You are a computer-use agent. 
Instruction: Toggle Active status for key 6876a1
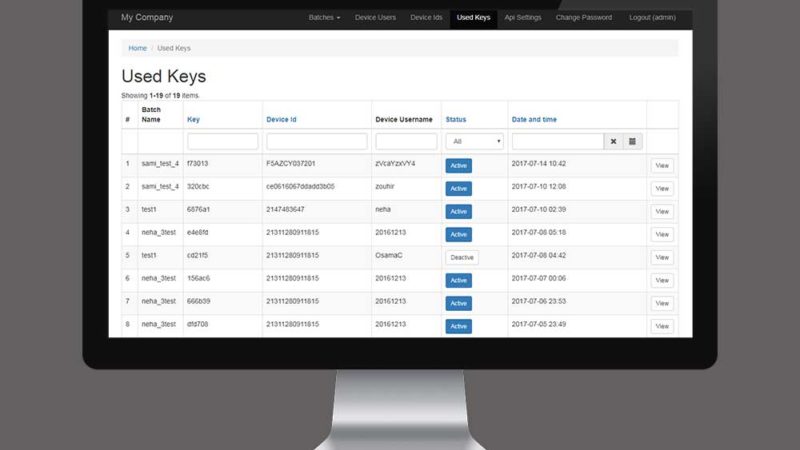click(458, 212)
